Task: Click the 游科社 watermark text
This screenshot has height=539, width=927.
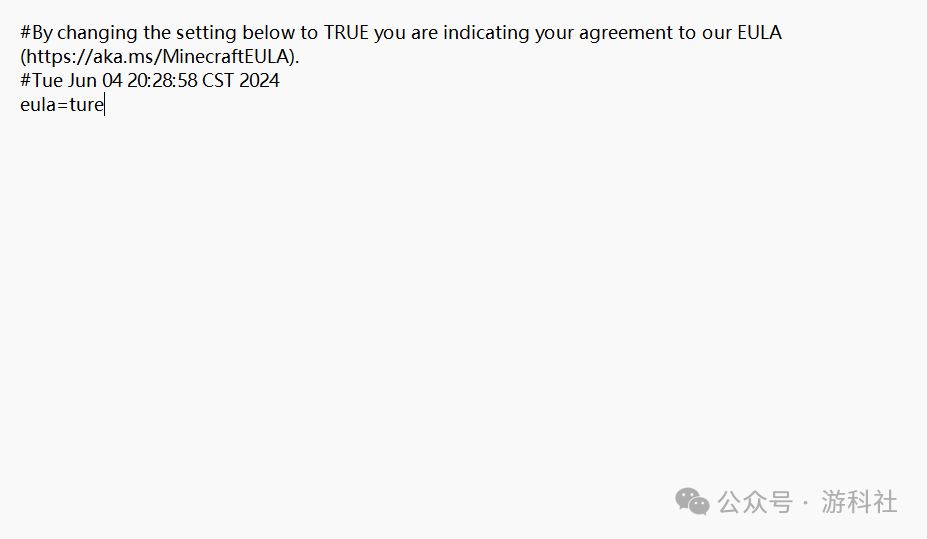Action: click(860, 501)
